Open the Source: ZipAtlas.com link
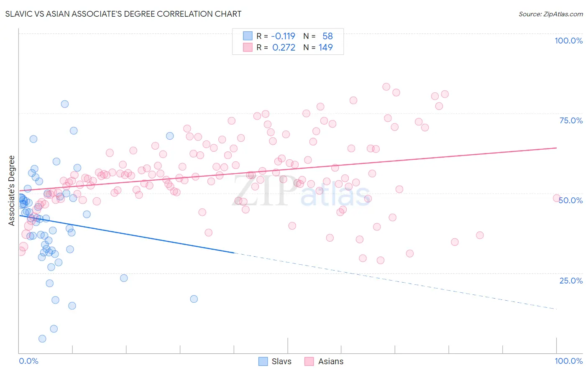 pyautogui.click(x=551, y=14)
